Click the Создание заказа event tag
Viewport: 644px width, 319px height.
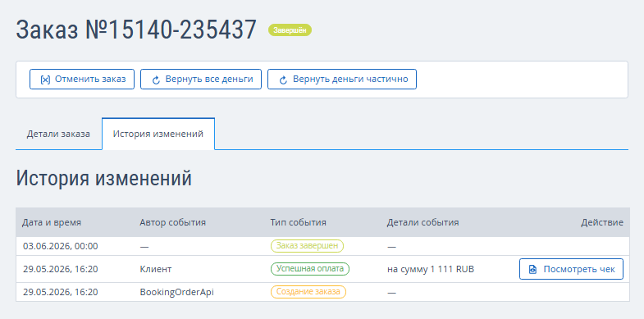pos(308,292)
